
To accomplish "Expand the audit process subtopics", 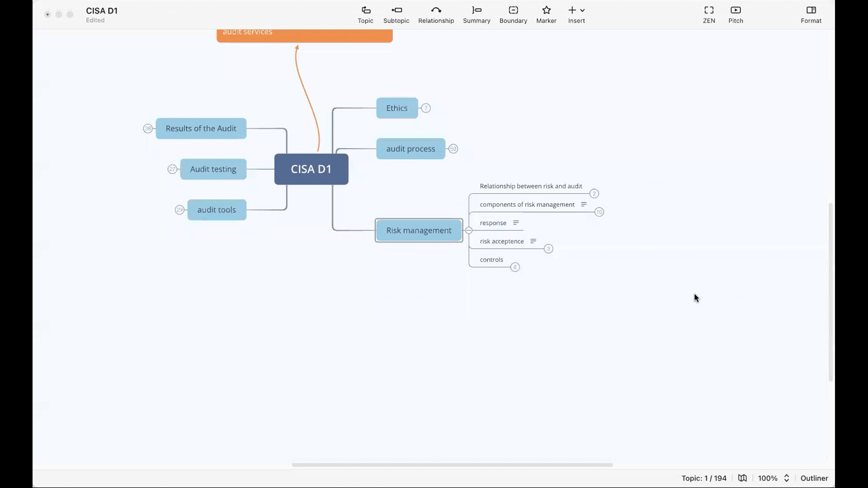I will point(453,149).
